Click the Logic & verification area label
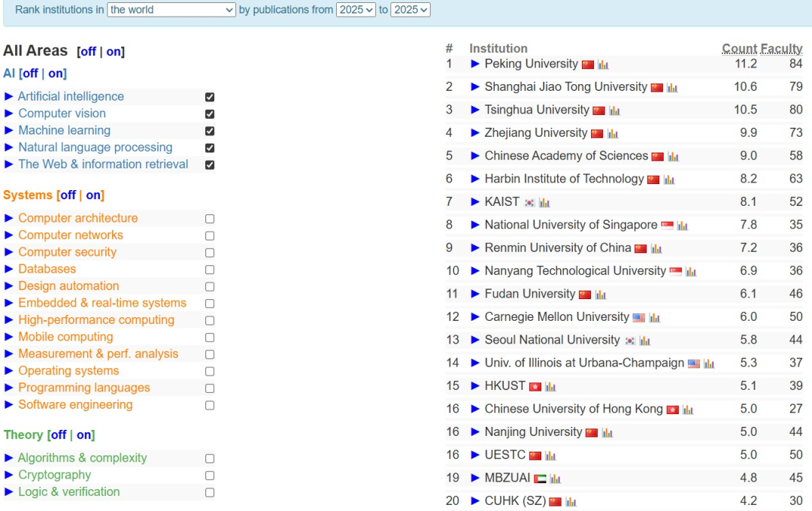This screenshot has height=511, width=812. [69, 492]
